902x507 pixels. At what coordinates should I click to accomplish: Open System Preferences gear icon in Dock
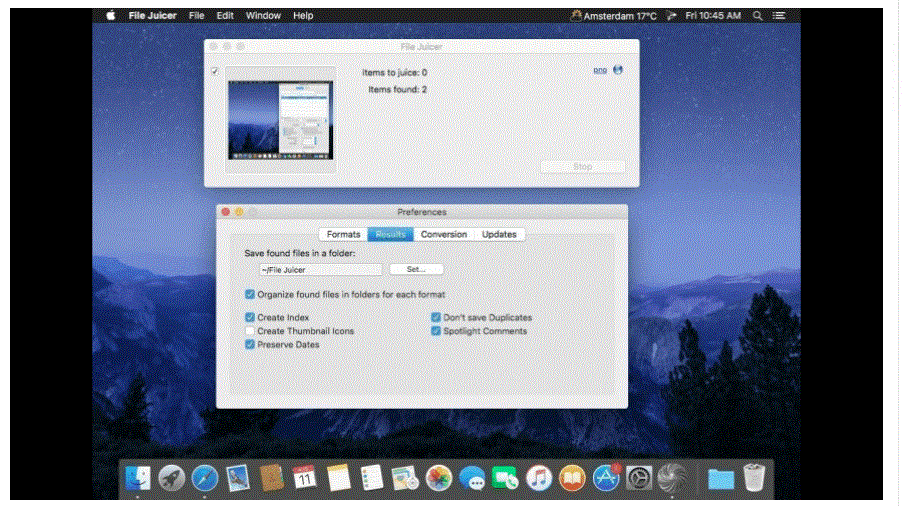(x=639, y=478)
